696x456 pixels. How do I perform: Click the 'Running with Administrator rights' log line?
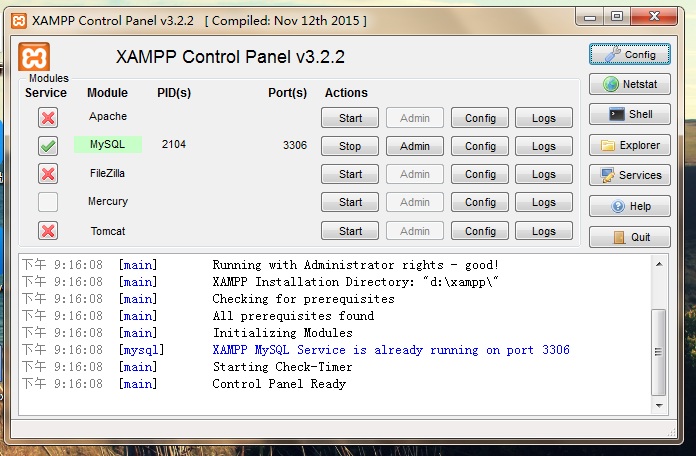[x=356, y=265]
